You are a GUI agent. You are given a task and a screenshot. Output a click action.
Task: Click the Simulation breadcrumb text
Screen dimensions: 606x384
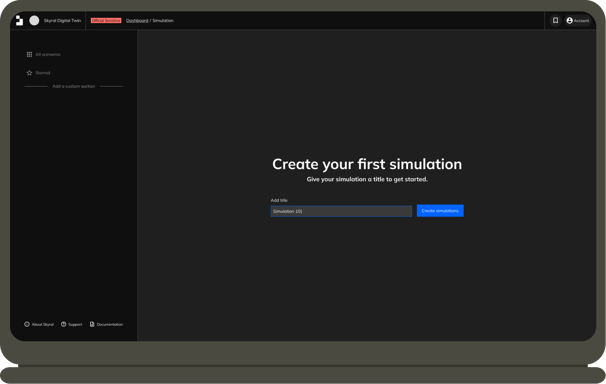pos(163,20)
